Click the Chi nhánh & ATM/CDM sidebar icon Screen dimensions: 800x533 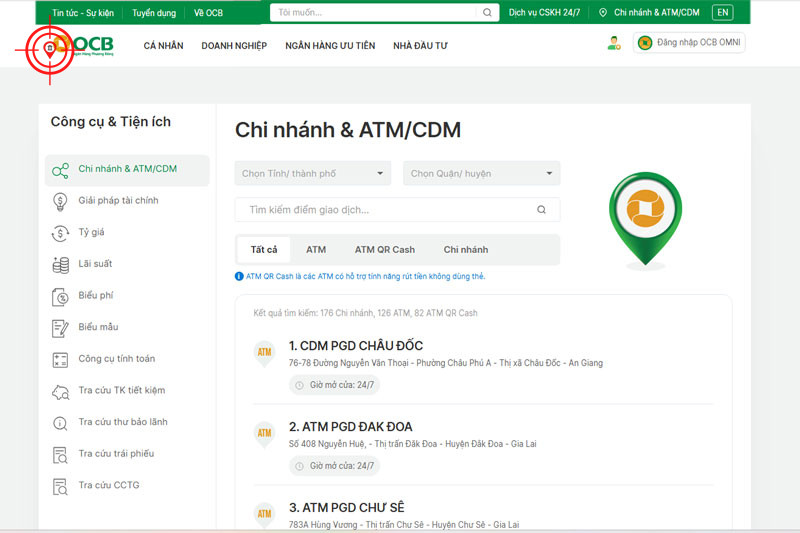coord(60,170)
